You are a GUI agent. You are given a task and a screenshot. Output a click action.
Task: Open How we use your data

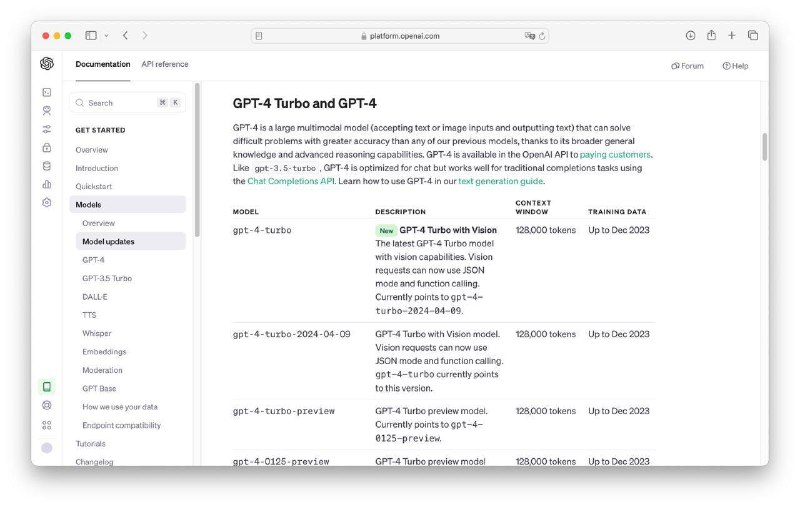[x=120, y=407]
